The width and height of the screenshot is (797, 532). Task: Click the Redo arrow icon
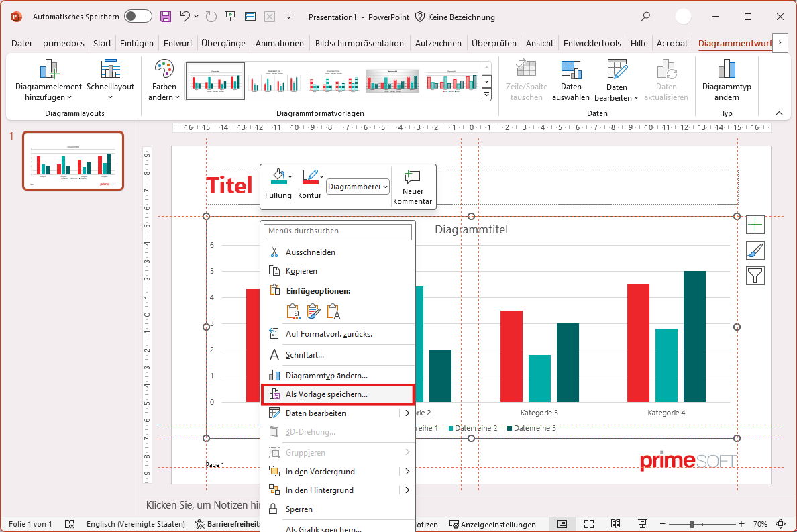tap(211, 17)
